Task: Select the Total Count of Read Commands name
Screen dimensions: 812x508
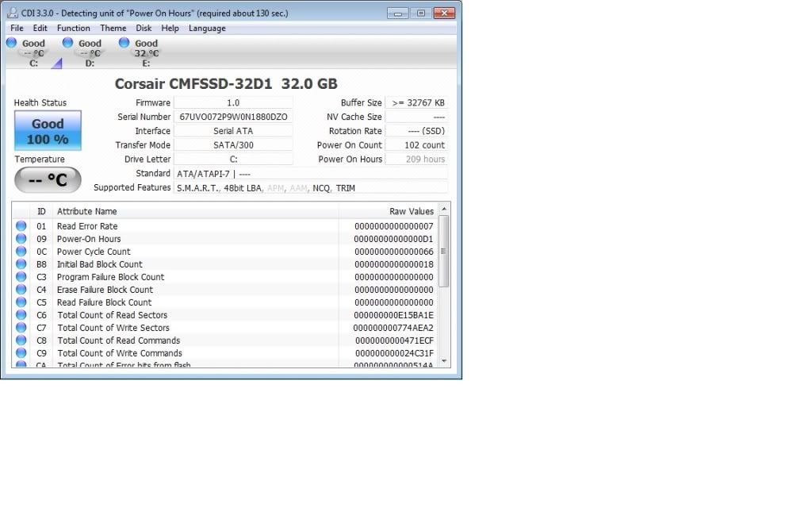Action: tap(119, 340)
